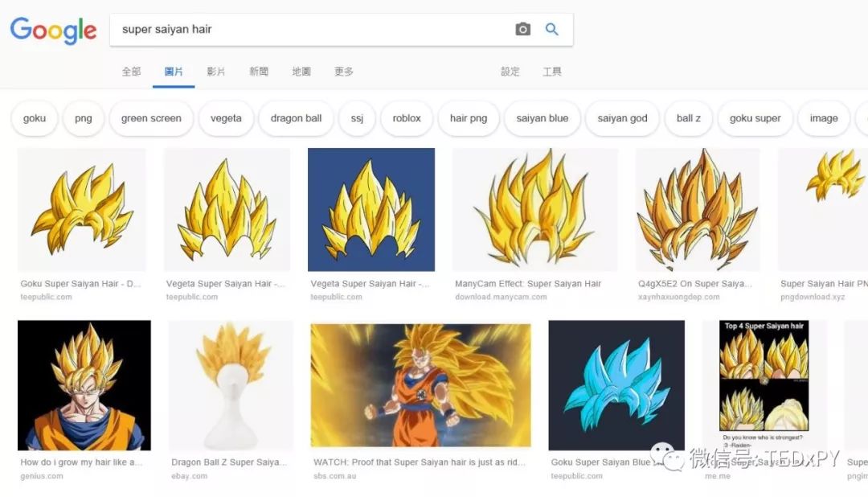868x497 pixels.
Task: Open the 地圖 tab
Action: [301, 72]
